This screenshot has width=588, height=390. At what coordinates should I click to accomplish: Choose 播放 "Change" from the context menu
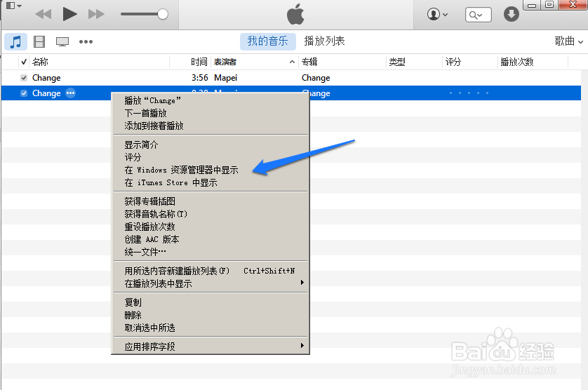pos(211,100)
